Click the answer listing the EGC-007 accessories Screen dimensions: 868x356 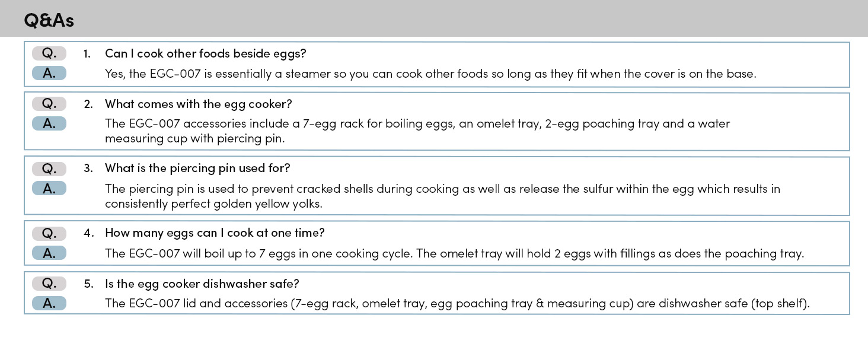(417, 131)
